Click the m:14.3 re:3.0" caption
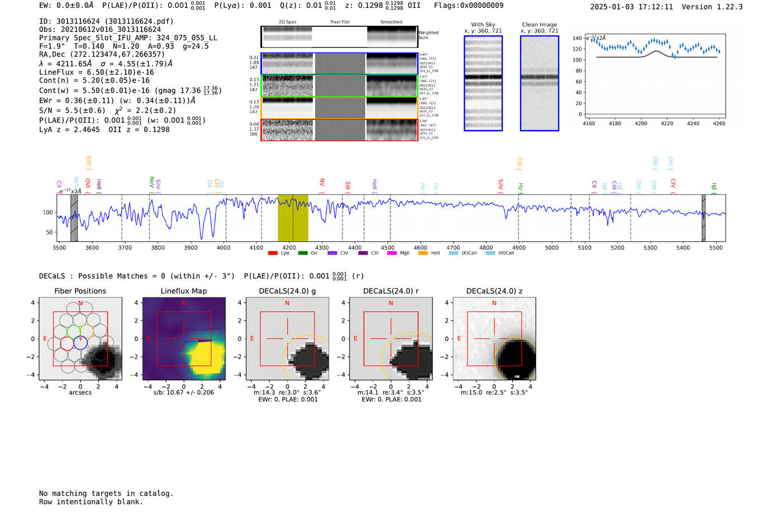782x532 pixels. click(287, 392)
